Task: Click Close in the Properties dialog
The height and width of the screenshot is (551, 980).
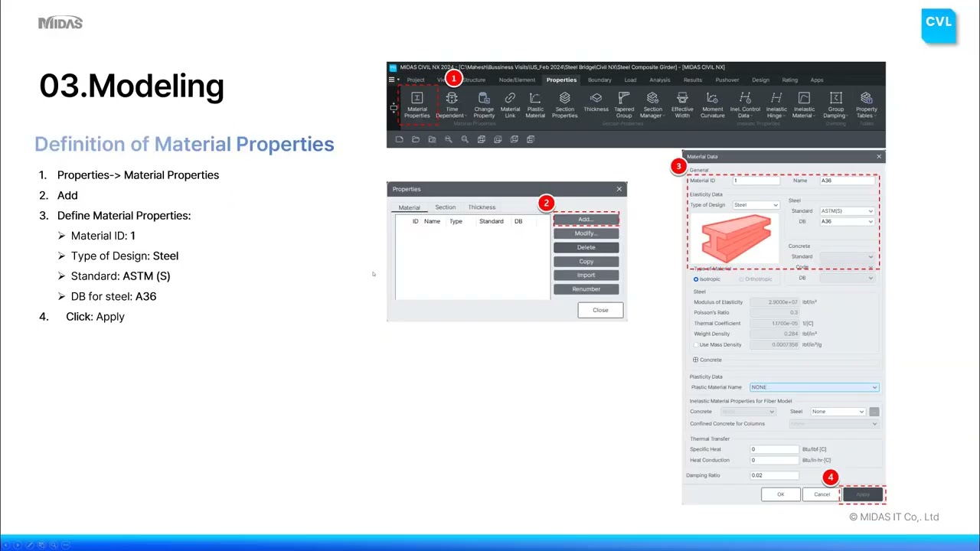Action: (600, 310)
